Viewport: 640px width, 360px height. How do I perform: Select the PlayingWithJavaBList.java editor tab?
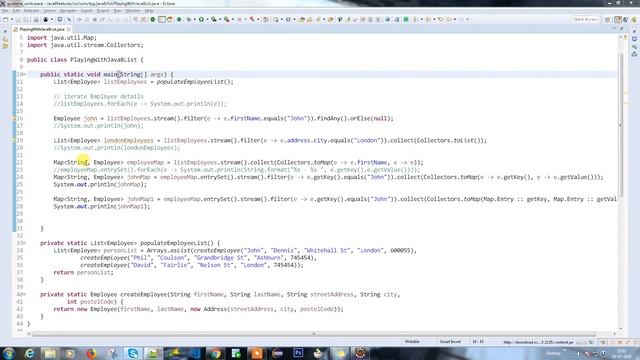coord(42,29)
